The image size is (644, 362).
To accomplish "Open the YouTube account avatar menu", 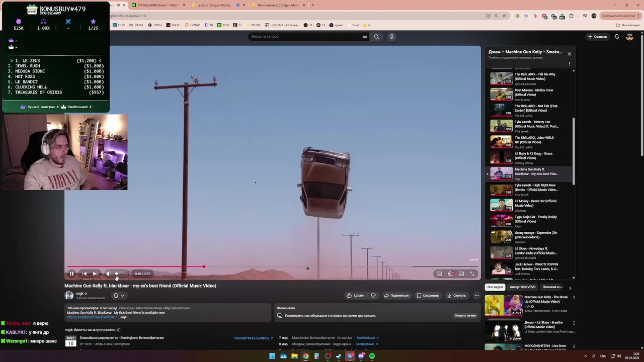I will 630,37.
